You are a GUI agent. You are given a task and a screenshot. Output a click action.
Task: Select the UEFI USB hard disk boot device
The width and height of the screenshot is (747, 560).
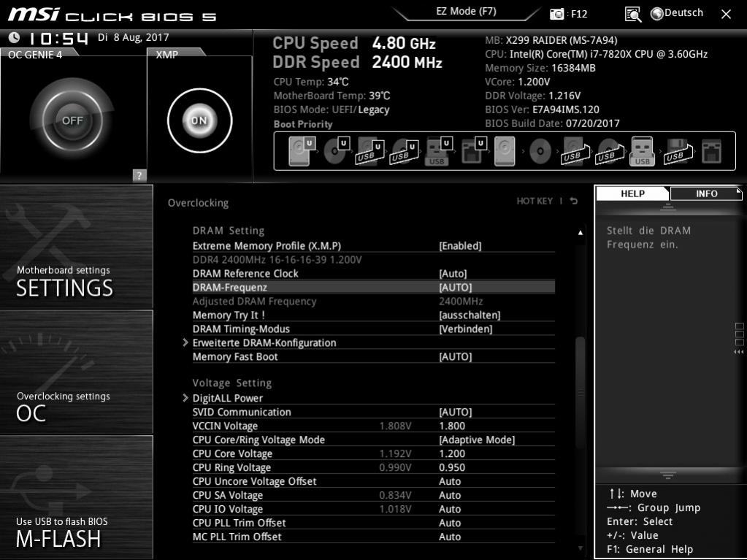click(x=370, y=152)
